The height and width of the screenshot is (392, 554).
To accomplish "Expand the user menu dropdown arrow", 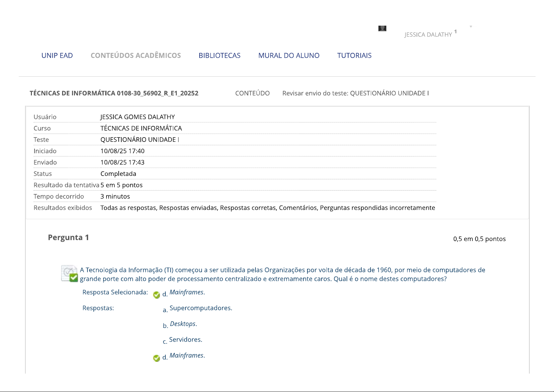I will pos(471,27).
